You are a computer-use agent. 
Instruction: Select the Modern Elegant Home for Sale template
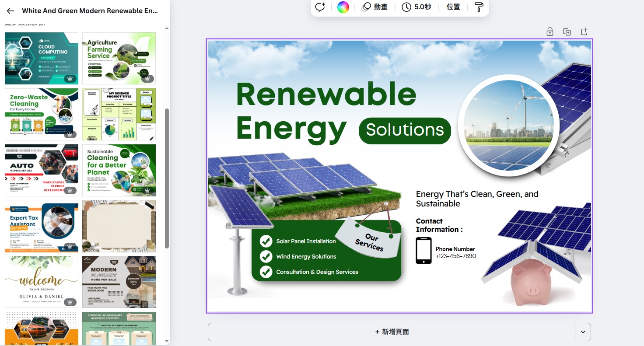[119, 282]
